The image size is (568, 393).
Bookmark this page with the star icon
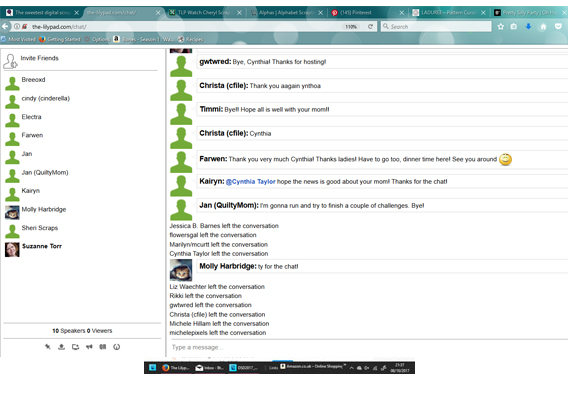501,26
